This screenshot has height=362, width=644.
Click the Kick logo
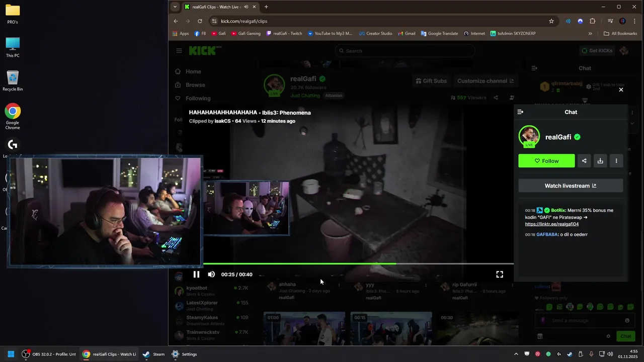204,50
